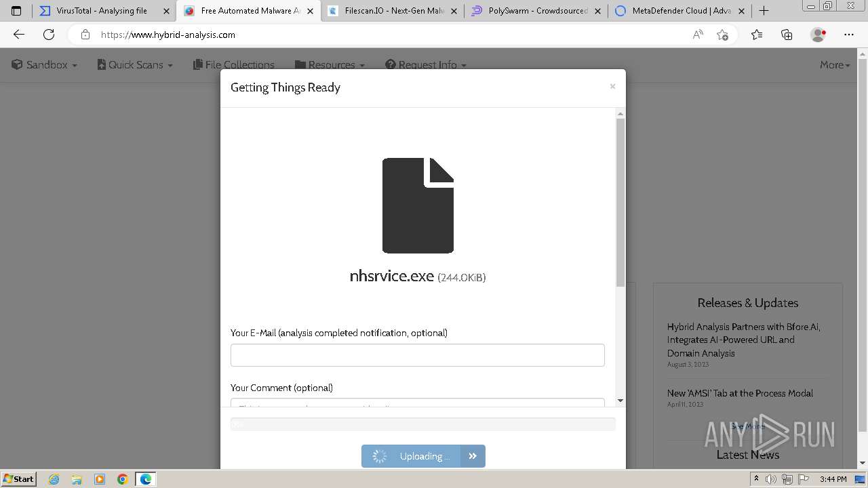Image resolution: width=868 pixels, height=488 pixels.
Task: Click the dialog scrollbar down arrow
Action: click(620, 401)
